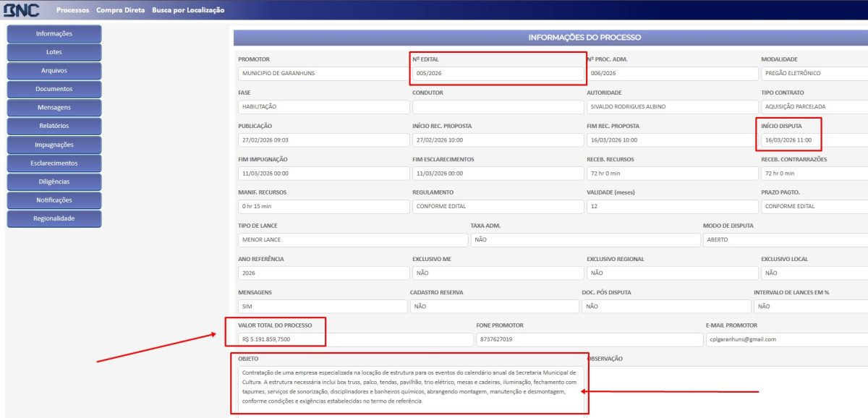This screenshot has height=418, width=868.
Task: View Mensagens from the sidebar
Action: 54,108
